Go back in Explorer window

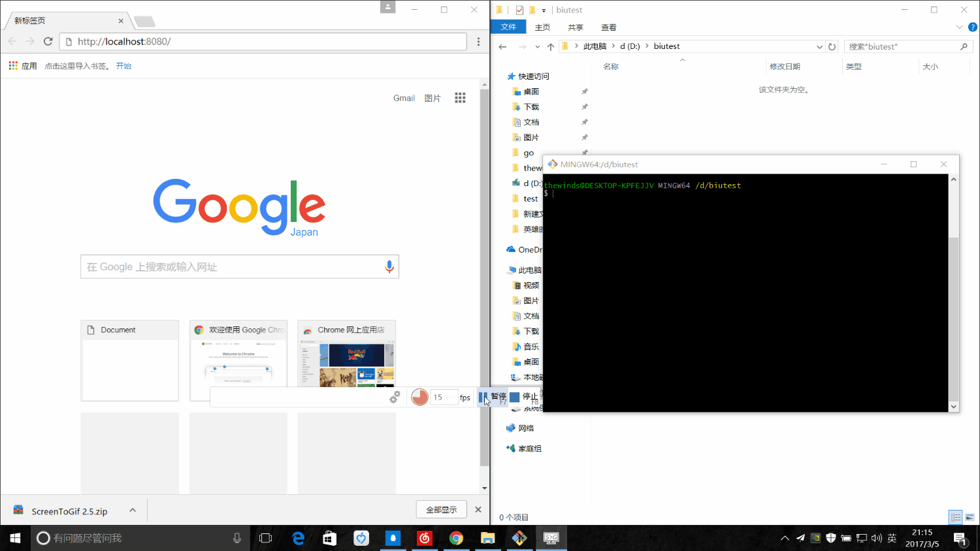click(x=502, y=46)
